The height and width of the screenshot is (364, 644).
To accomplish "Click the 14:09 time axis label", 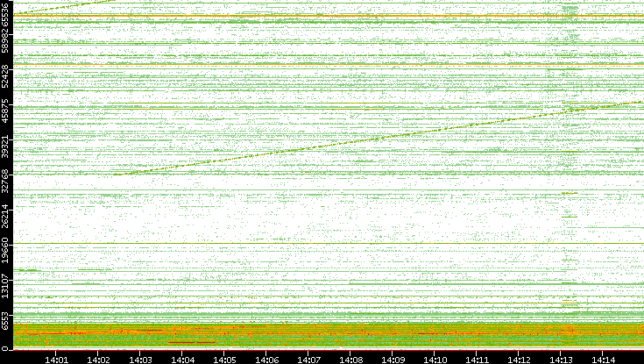I will click(x=393, y=359).
